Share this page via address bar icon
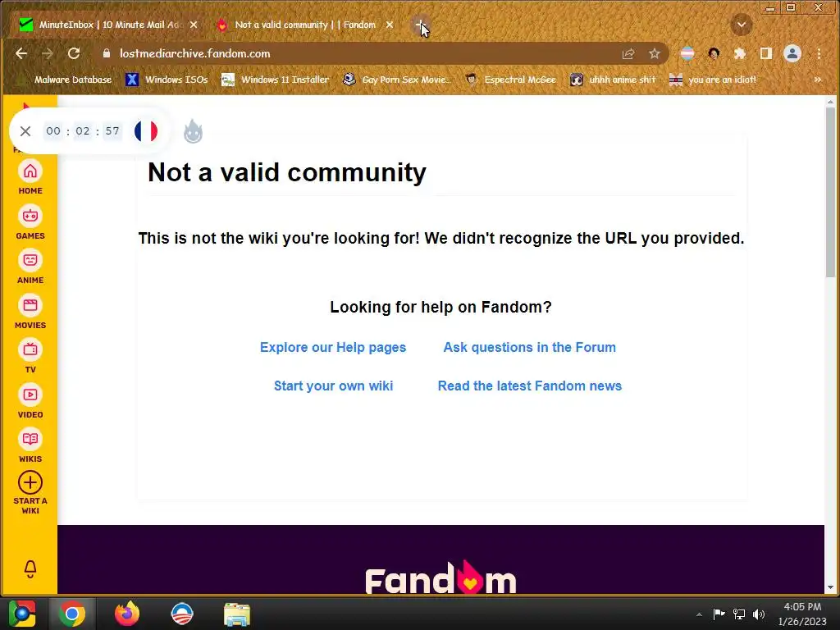840x630 pixels. [x=628, y=53]
